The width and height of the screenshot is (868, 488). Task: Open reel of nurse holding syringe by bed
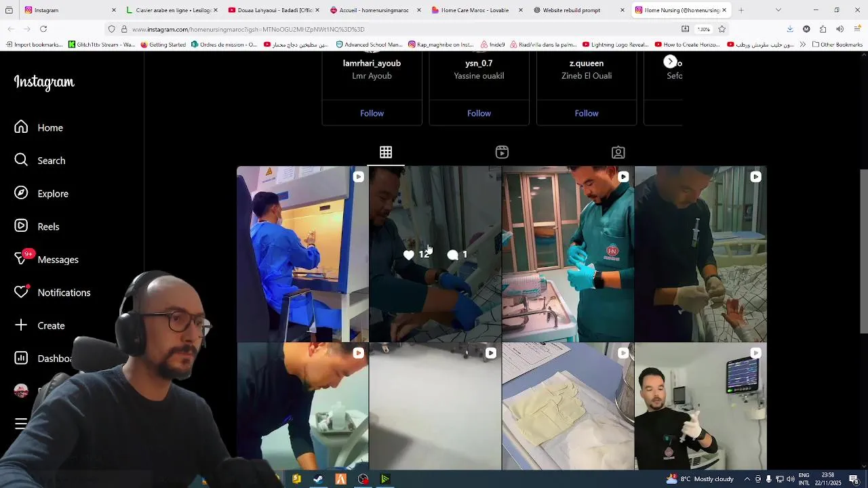click(701, 254)
